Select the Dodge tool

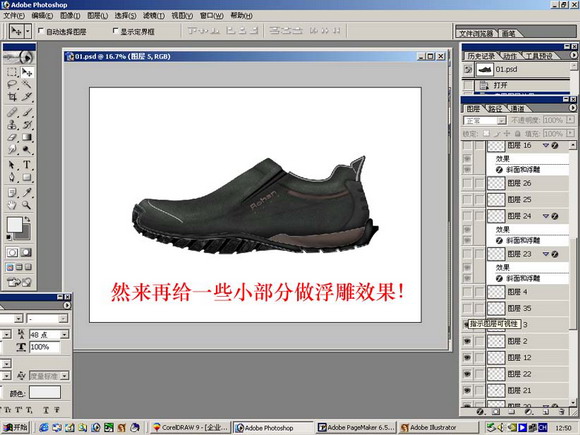pos(27,150)
